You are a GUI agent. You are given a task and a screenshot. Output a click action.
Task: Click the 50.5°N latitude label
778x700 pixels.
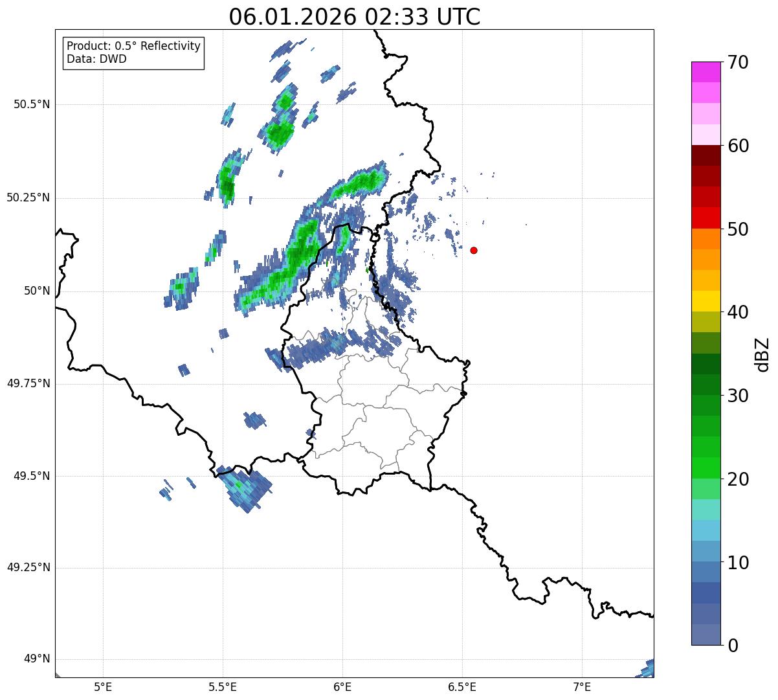click(x=32, y=104)
